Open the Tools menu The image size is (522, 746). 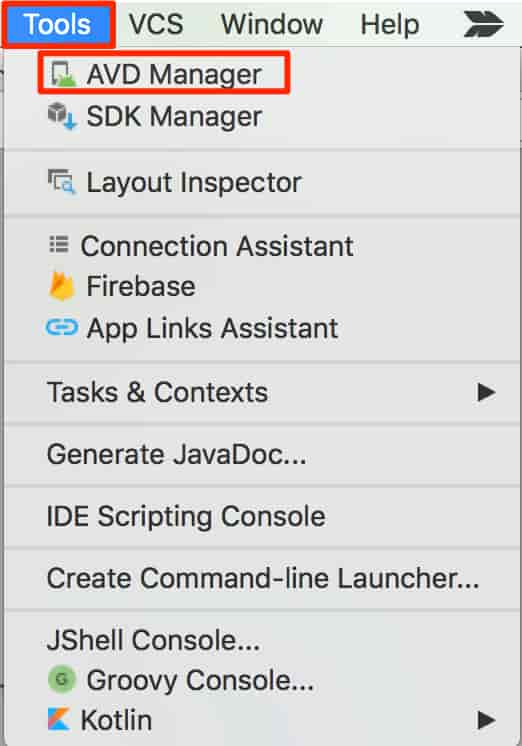tap(58, 24)
